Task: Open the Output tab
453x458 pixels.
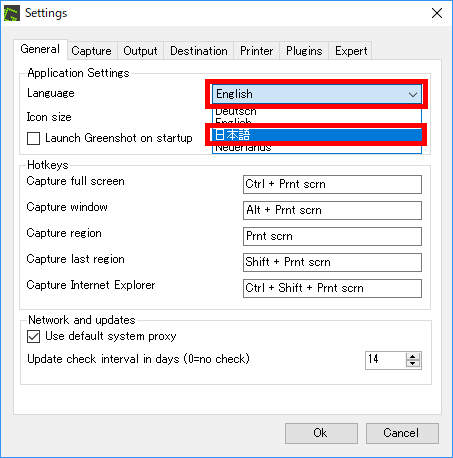Action: pyautogui.click(x=140, y=51)
